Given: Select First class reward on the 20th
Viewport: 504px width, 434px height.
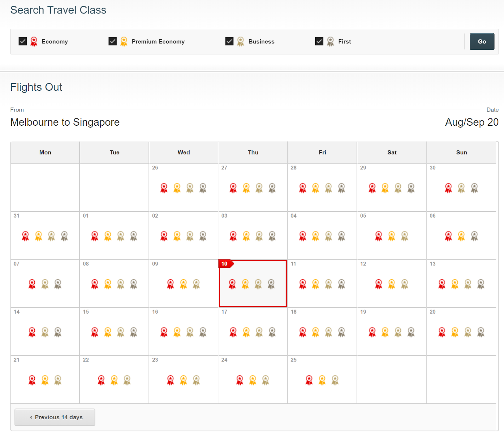Looking at the screenshot, I should pyautogui.click(x=481, y=332).
